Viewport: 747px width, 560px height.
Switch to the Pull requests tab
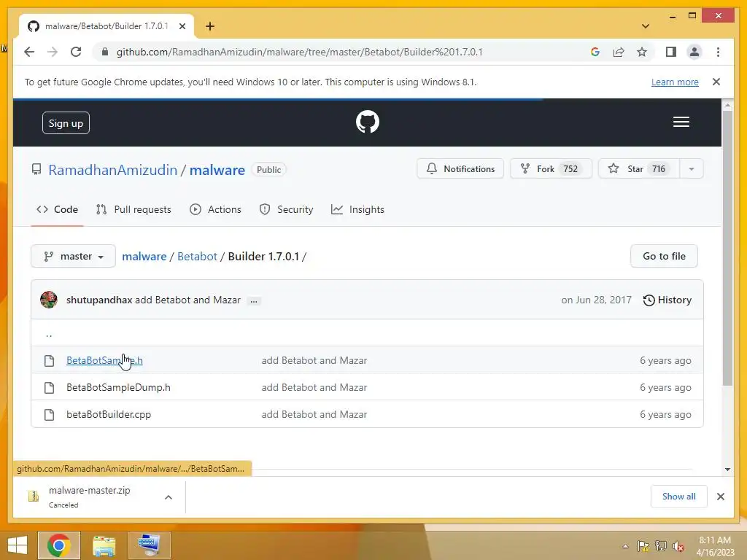point(133,209)
